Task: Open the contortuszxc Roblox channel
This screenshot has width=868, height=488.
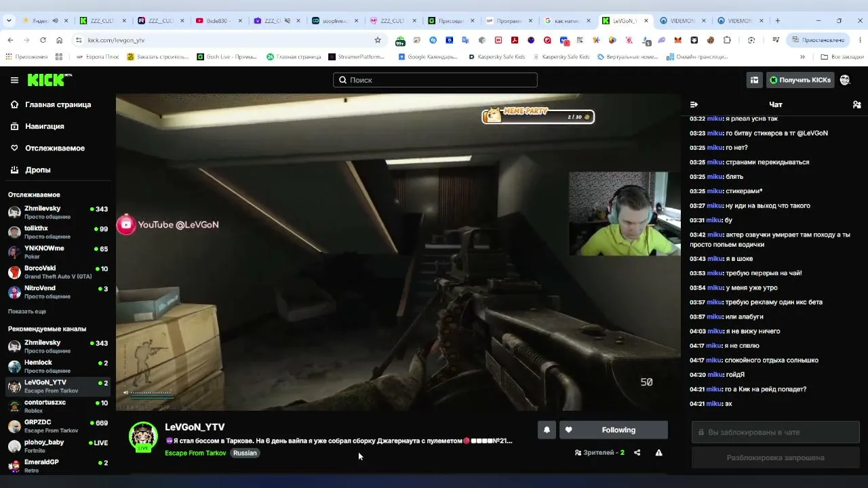Action: pyautogui.click(x=58, y=406)
